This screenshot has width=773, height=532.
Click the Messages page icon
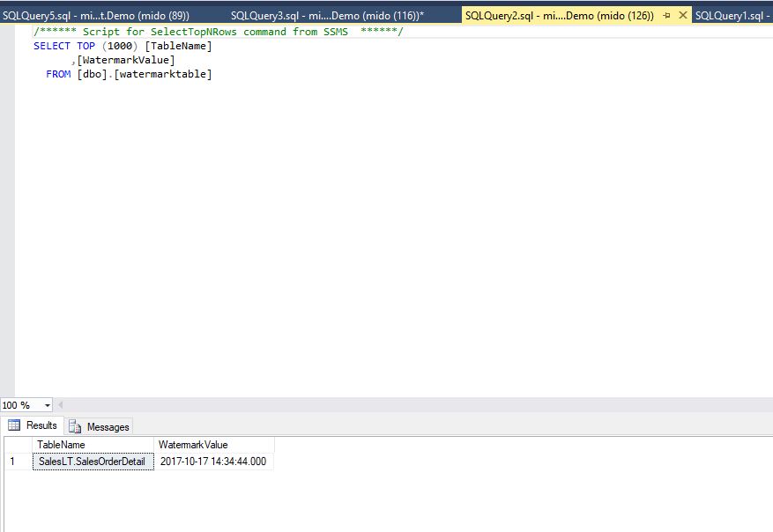coord(74,426)
